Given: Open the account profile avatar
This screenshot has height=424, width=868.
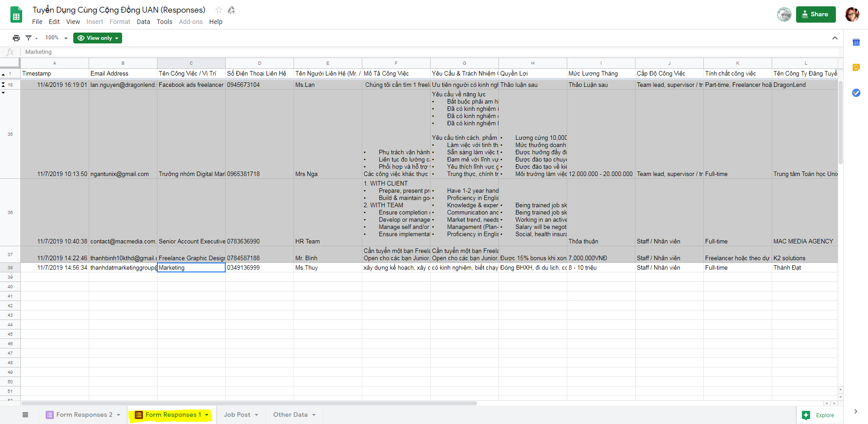Looking at the screenshot, I should [x=852, y=14].
